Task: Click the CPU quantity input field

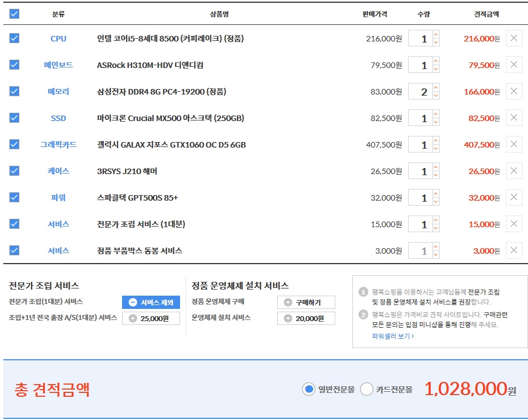Action: (x=420, y=38)
